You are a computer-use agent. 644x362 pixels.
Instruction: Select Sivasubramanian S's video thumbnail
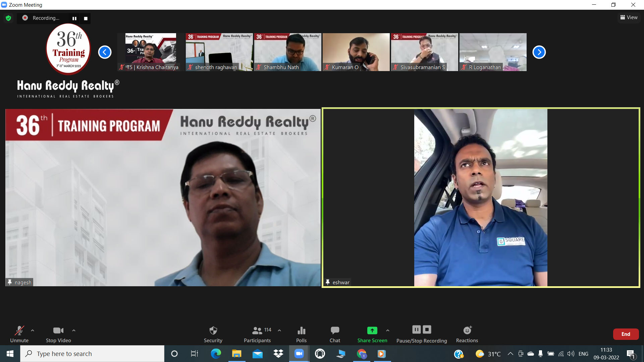pos(424,52)
